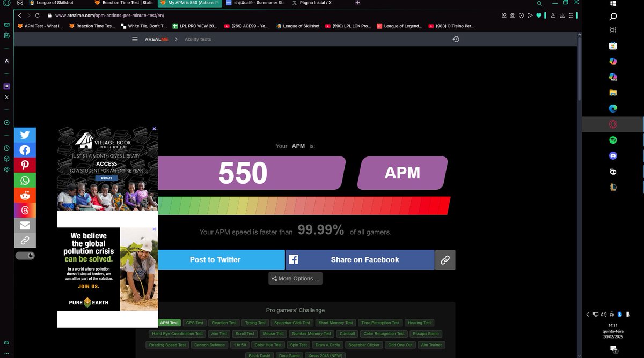Share via Facebook icon in left share bar
Image resolution: width=644 pixels, height=358 pixels.
pyautogui.click(x=25, y=150)
